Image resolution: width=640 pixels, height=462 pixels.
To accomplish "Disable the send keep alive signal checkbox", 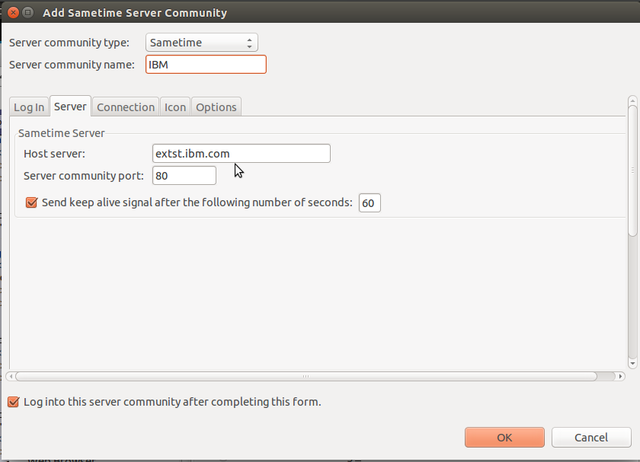I will point(32,203).
